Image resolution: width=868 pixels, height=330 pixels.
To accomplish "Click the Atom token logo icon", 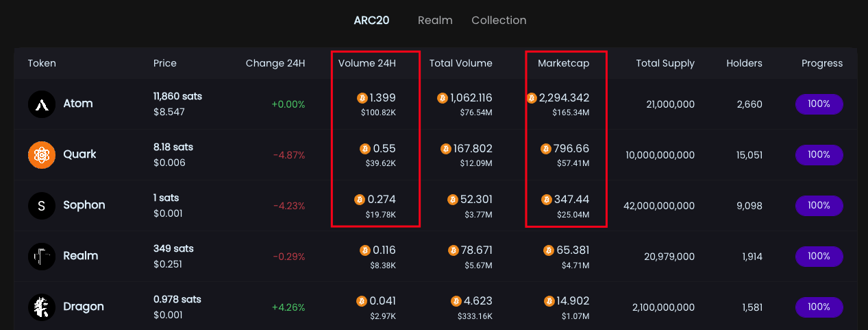I will pos(42,104).
